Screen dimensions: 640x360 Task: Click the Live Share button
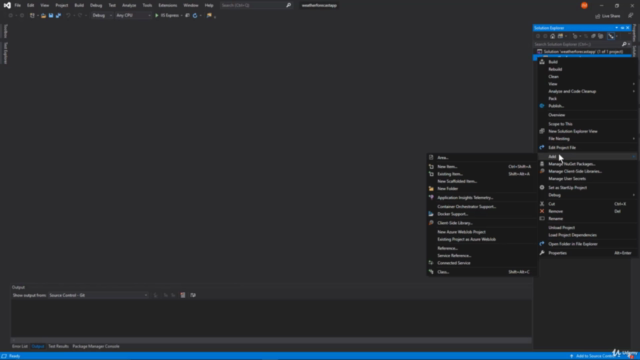(x=608, y=16)
